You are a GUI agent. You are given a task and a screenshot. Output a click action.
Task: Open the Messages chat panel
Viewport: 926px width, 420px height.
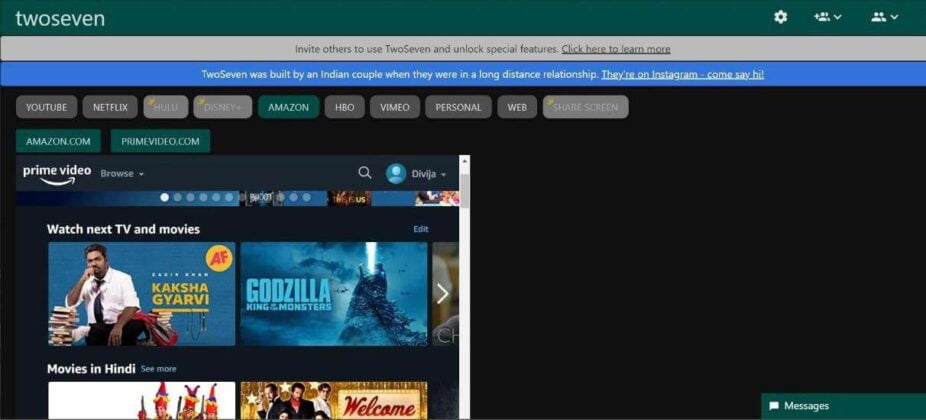[x=843, y=406]
